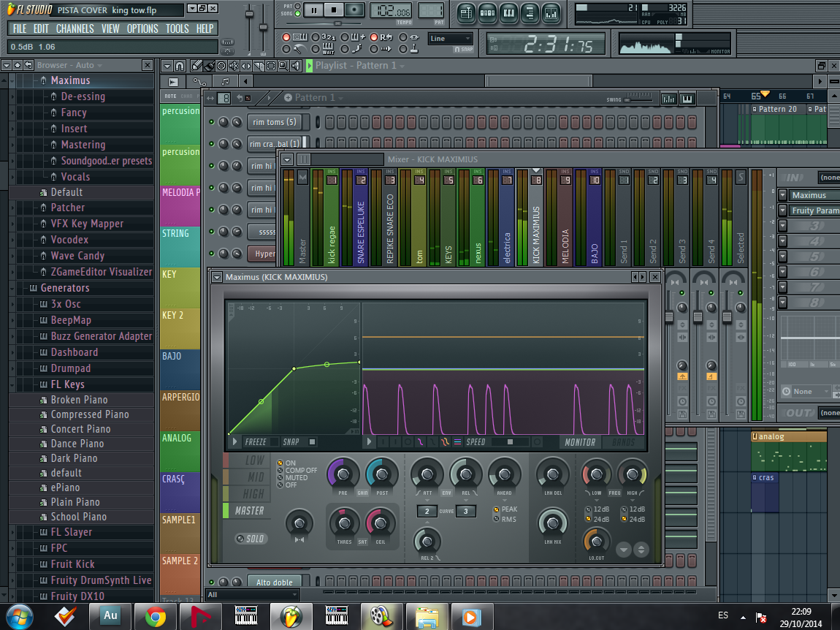
Task: Open the CHANNELS menu
Action: [x=75, y=29]
